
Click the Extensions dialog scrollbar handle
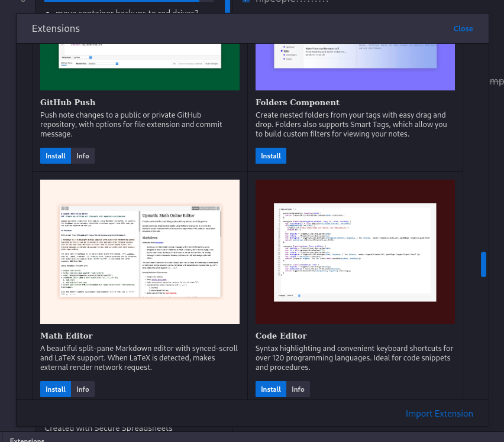pyautogui.click(x=483, y=264)
